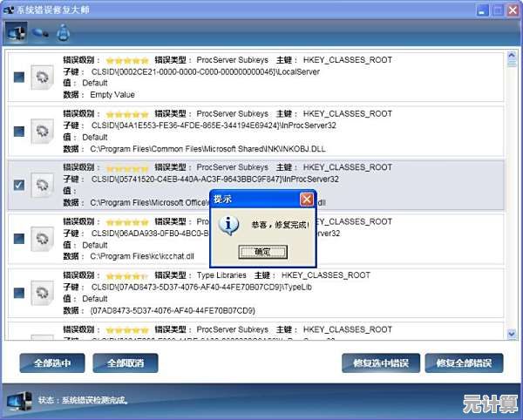Viewport: 523px width, 420px height.
Task: Click the 修复全部错误 button
Action: (464, 362)
